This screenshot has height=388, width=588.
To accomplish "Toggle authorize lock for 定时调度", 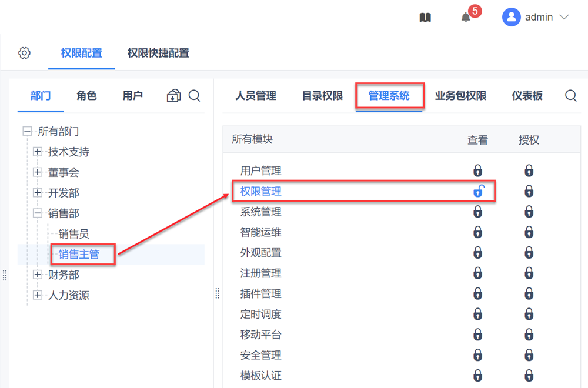I will pyautogui.click(x=529, y=315).
